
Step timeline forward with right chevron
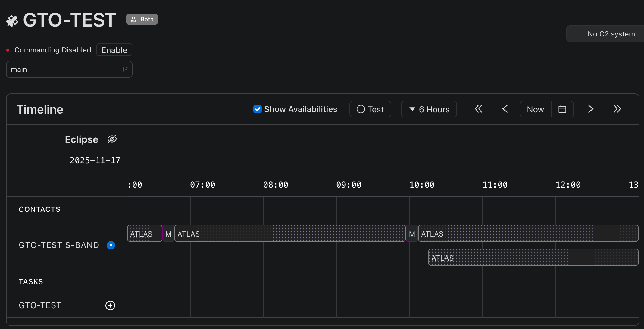coord(590,109)
